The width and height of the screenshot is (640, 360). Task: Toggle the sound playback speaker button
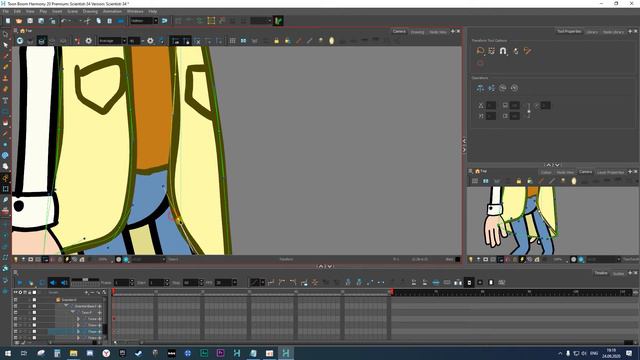(x=53, y=282)
